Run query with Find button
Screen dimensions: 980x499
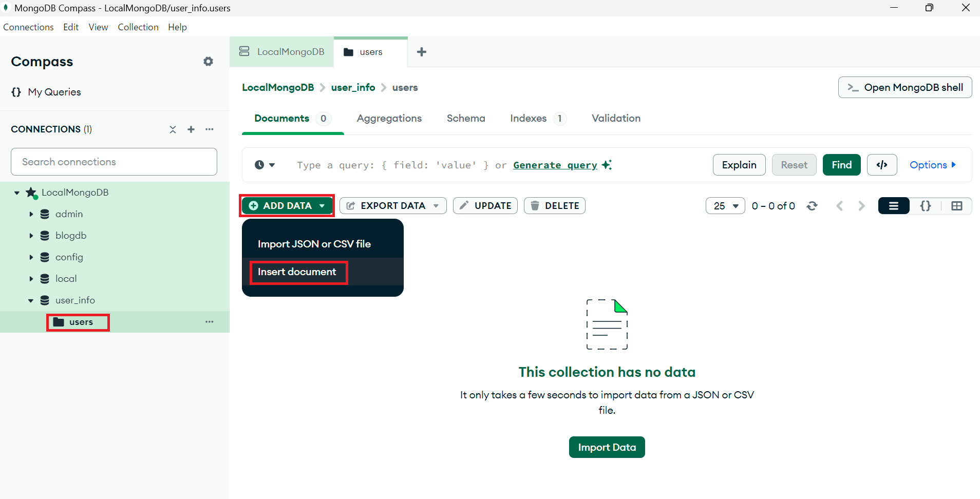841,165
